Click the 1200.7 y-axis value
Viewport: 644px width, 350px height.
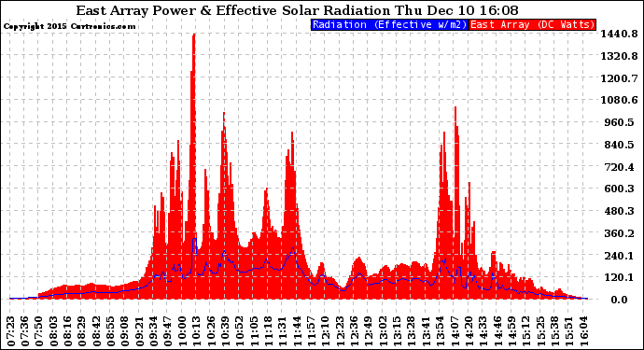click(x=620, y=78)
